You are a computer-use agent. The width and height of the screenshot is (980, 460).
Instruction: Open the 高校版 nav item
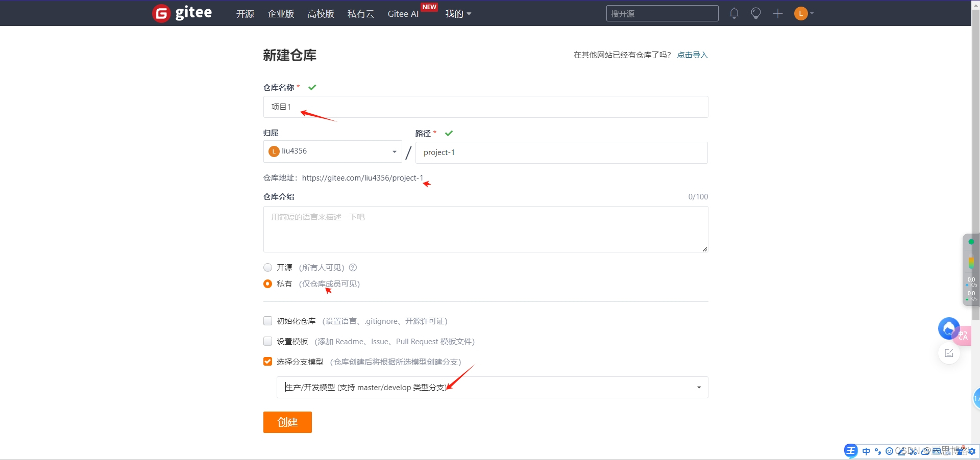(321, 14)
